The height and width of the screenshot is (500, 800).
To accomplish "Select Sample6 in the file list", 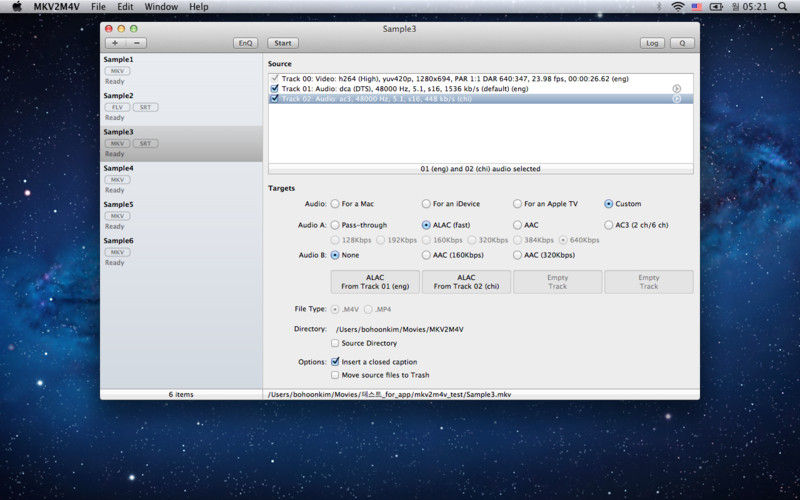I will [x=181, y=252].
